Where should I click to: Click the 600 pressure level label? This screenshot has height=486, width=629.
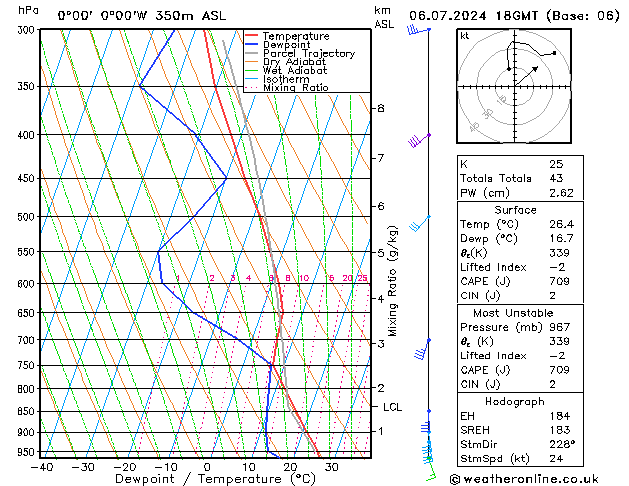[28, 284]
